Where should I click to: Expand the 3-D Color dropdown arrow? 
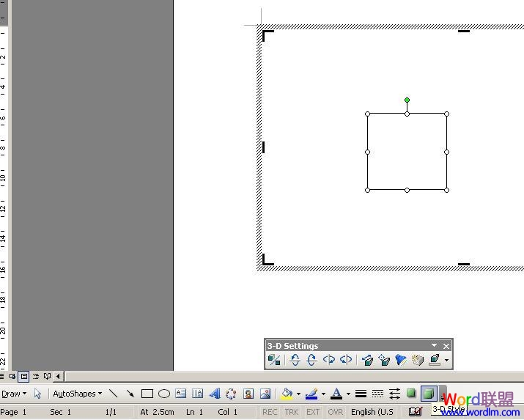pos(447,360)
